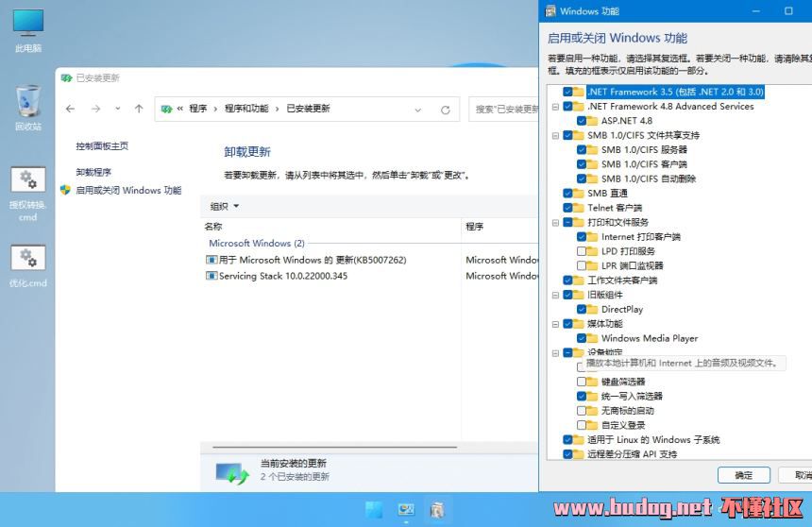
Task: Collapse 媒体功能 tree node
Action: coord(556,324)
